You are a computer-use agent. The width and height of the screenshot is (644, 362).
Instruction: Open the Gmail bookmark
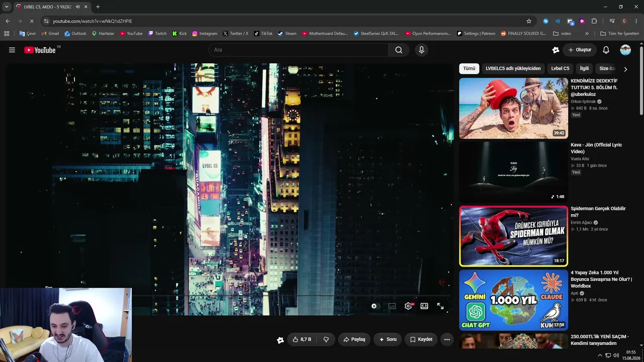50,34
